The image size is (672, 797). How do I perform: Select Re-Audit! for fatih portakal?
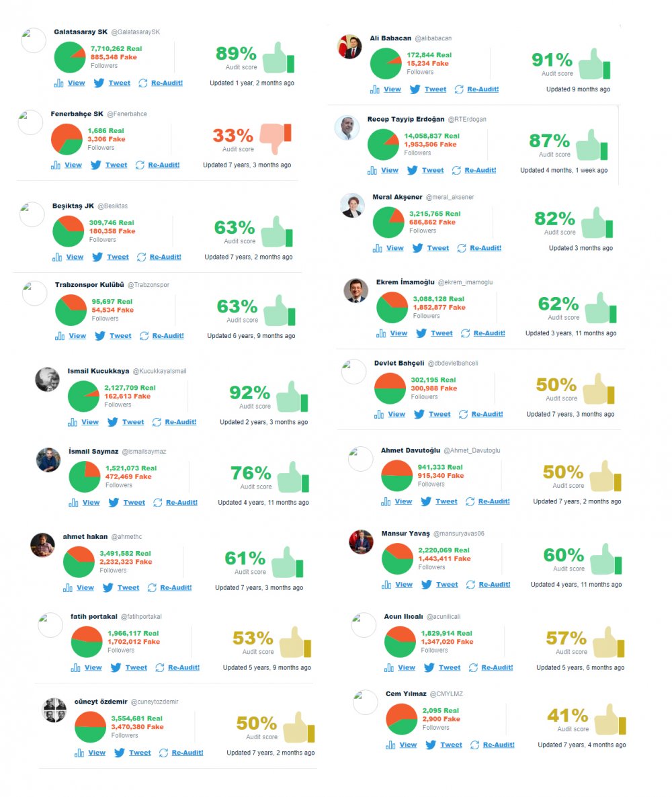pyautogui.click(x=183, y=667)
